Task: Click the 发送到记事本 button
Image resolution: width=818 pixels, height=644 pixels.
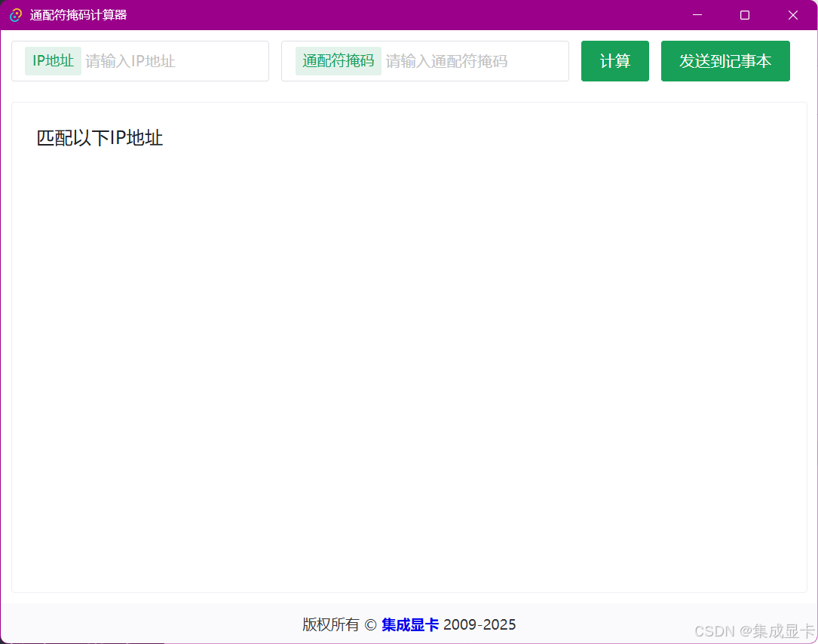Action: coord(725,61)
